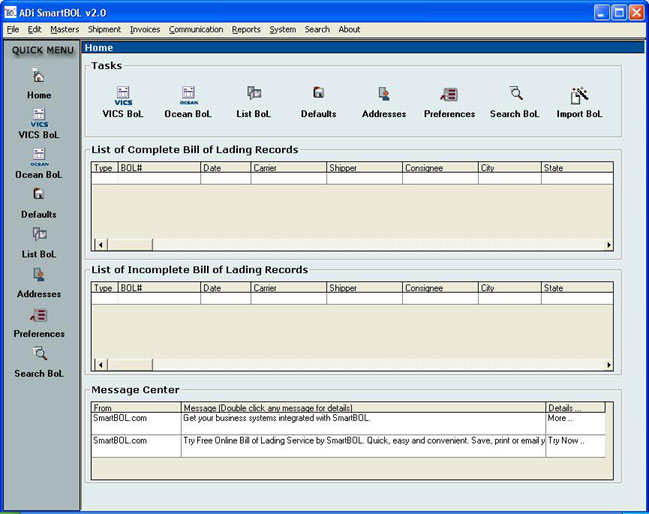649x514 pixels.
Task: Open the About menu
Action: pyautogui.click(x=349, y=29)
